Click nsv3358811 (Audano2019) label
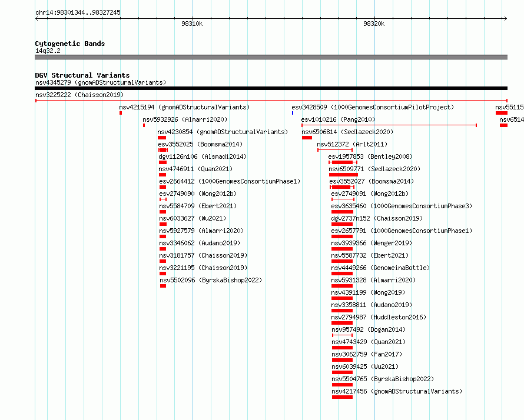 [372, 305]
